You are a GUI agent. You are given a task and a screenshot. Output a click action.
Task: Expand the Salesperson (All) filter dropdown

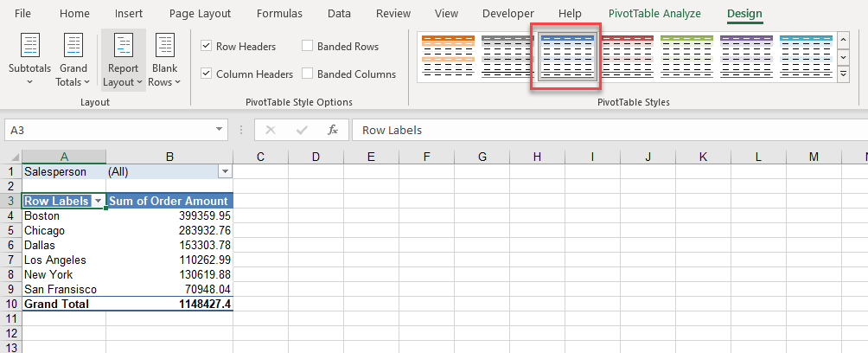[x=225, y=172]
